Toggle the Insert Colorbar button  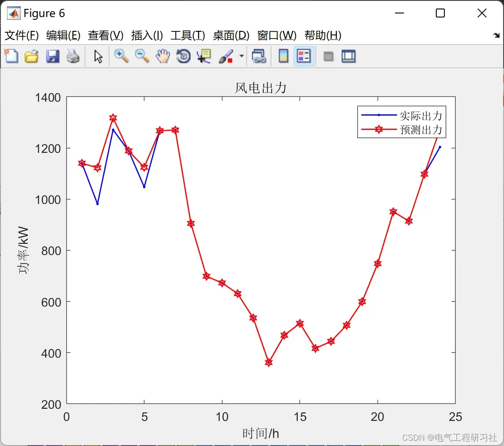(x=283, y=56)
